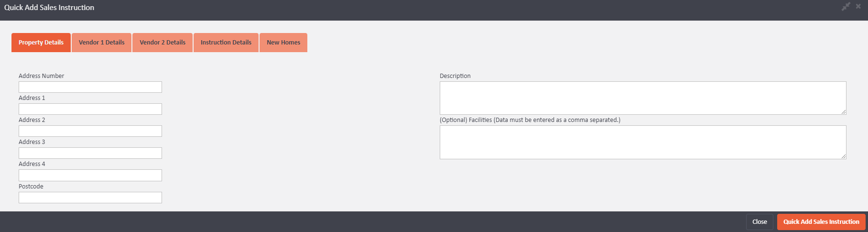Open the Vendor 1 Details tab
Viewport: 868px width, 232px height.
[x=101, y=43]
